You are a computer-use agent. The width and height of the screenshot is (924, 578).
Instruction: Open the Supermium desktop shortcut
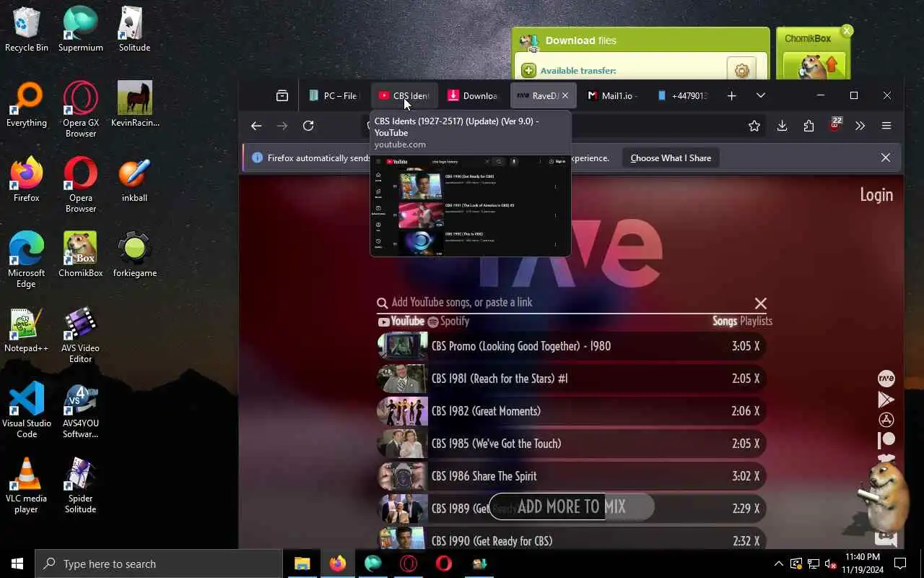pos(81,29)
